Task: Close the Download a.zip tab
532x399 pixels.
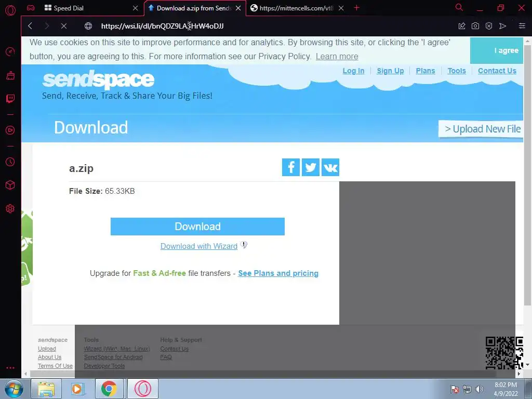Action: pyautogui.click(x=238, y=8)
